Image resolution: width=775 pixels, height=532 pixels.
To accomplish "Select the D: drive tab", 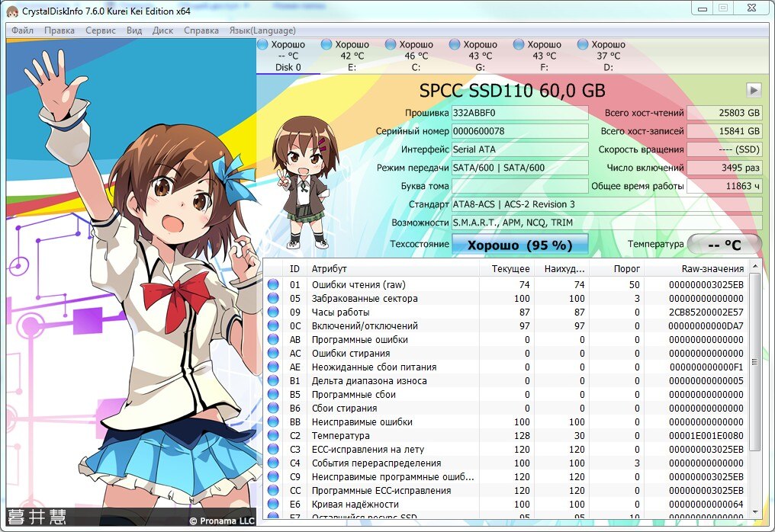I will coord(608,56).
